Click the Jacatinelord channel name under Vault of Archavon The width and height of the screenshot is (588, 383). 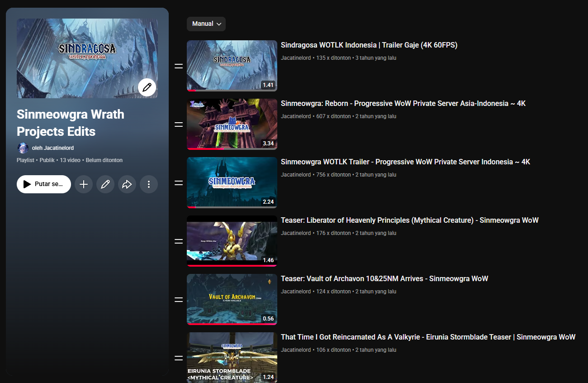coord(296,292)
